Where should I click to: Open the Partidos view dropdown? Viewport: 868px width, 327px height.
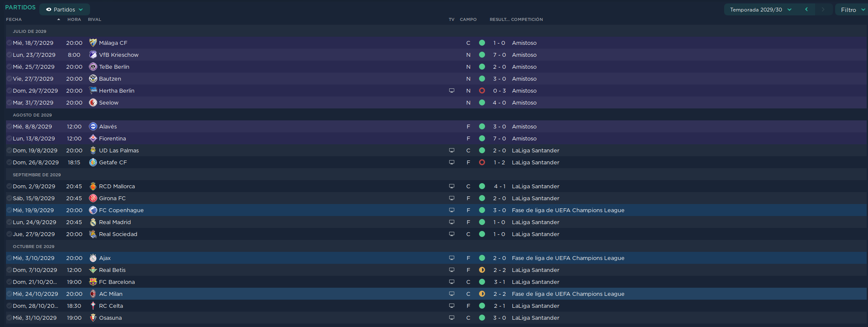(64, 9)
